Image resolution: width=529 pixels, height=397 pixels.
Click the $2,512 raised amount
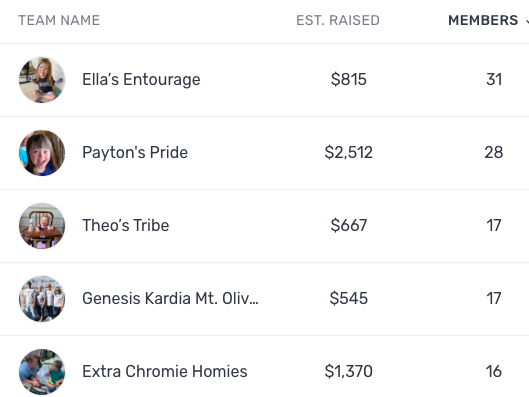pos(349,152)
